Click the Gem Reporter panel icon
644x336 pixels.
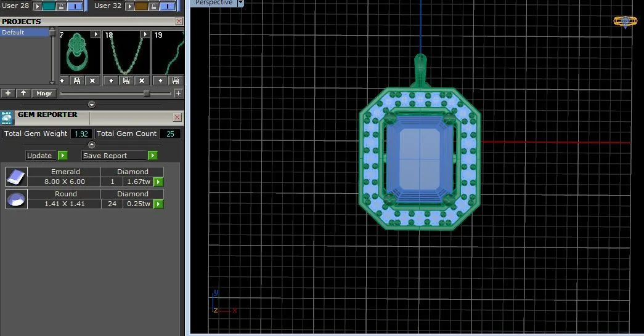tap(7, 118)
